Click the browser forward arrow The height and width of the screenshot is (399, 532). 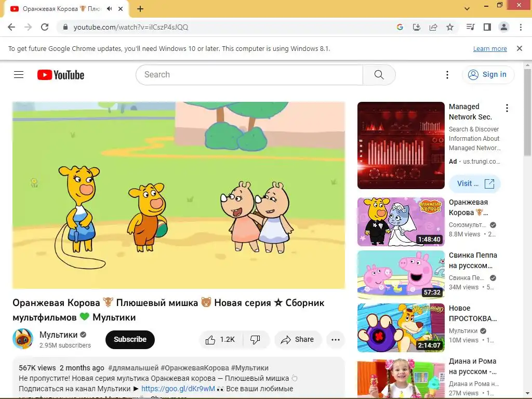[28, 27]
